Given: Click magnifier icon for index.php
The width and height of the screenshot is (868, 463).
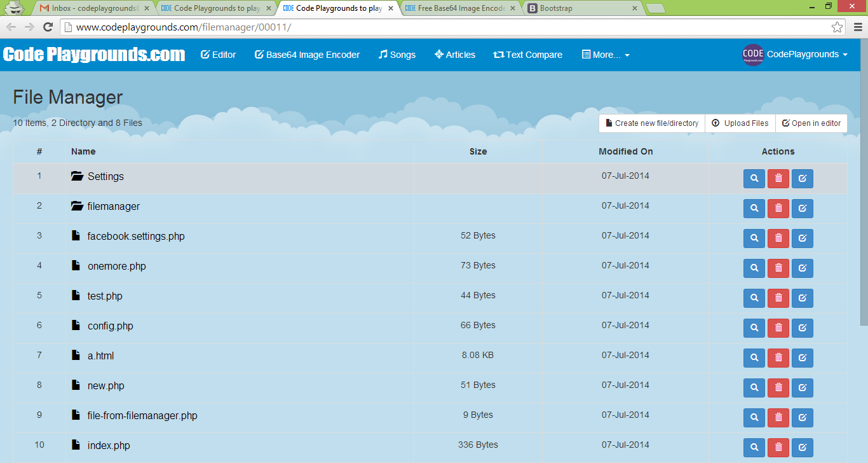Looking at the screenshot, I should click(754, 447).
